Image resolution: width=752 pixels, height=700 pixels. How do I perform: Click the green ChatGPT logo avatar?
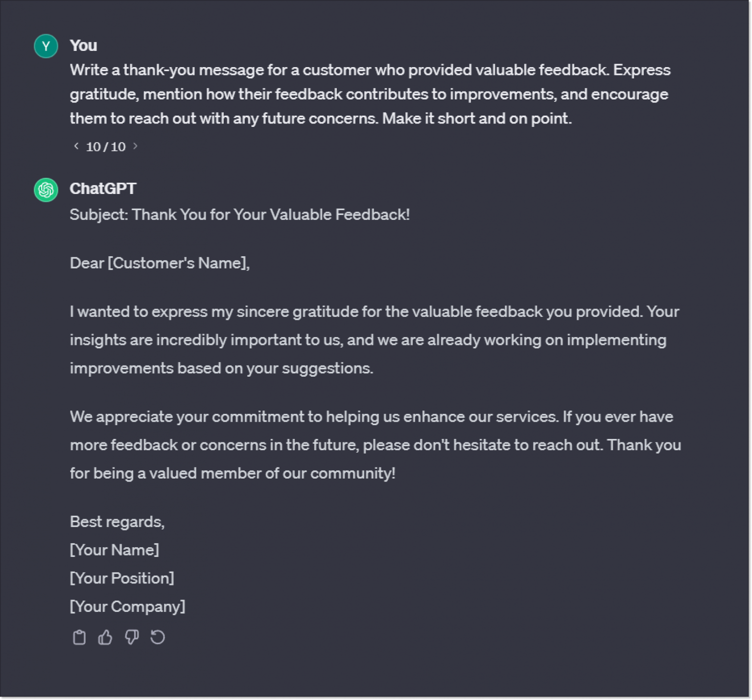coord(45,190)
